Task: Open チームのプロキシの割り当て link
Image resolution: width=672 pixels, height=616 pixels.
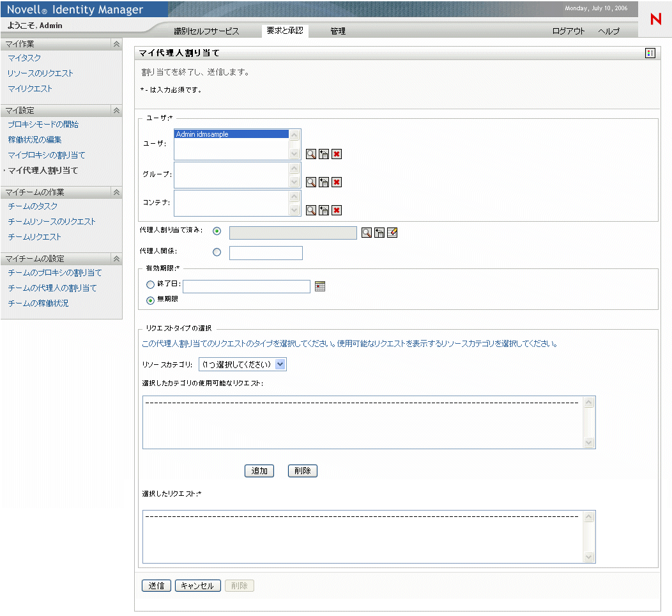Action: [55, 273]
